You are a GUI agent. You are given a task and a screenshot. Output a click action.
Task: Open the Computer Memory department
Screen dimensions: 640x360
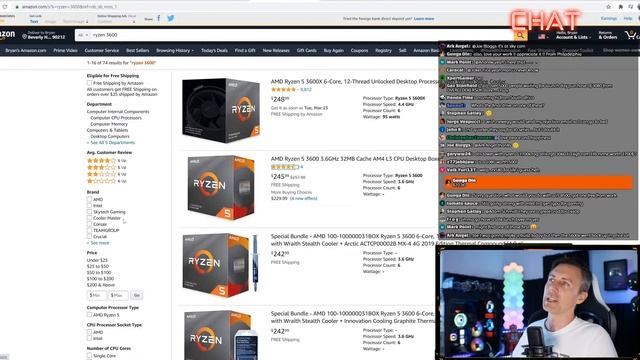click(109, 124)
